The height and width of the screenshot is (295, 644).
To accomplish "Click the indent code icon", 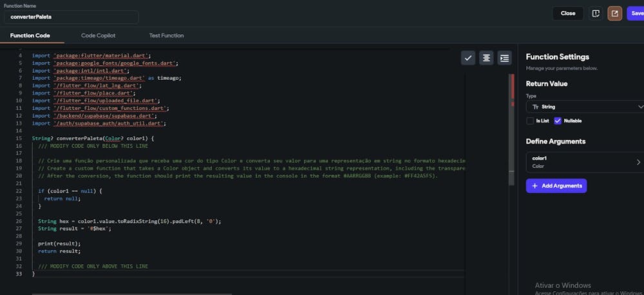I will click(x=504, y=58).
